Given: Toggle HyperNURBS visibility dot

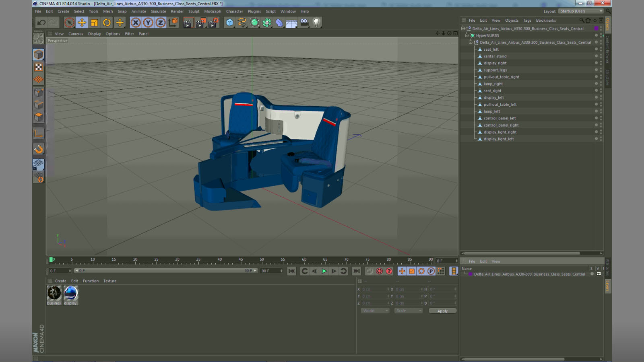Looking at the screenshot, I should coord(596,35).
